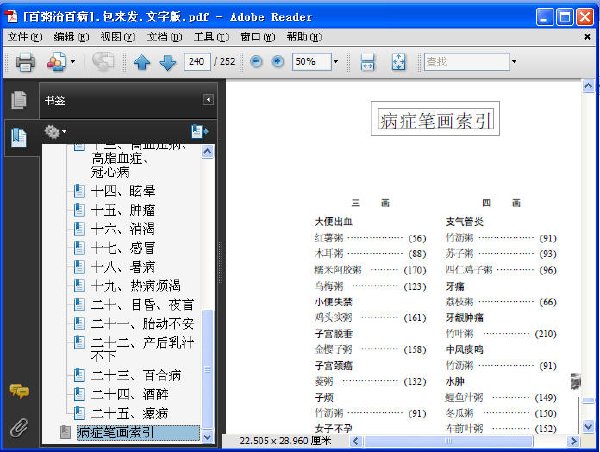Open the 帮助 menu
The image size is (600, 452).
pyautogui.click(x=304, y=37)
